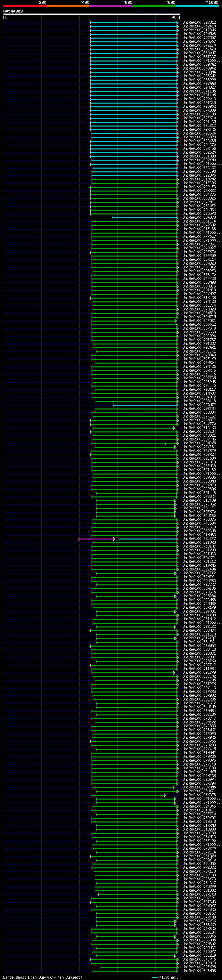Image resolution: width=222 pixels, height=980 pixels.
Task: Open hit UniRef100_P52410
Action: 199,26
